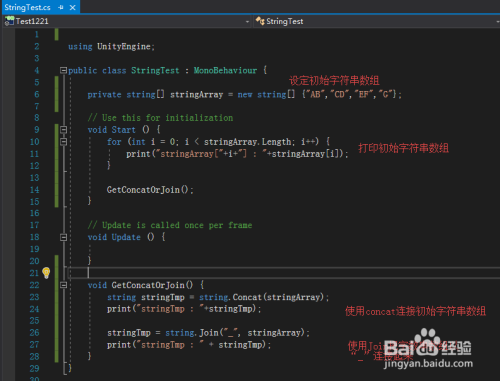500x381 pixels.
Task: Collapse the Update method block
Action: point(63,237)
